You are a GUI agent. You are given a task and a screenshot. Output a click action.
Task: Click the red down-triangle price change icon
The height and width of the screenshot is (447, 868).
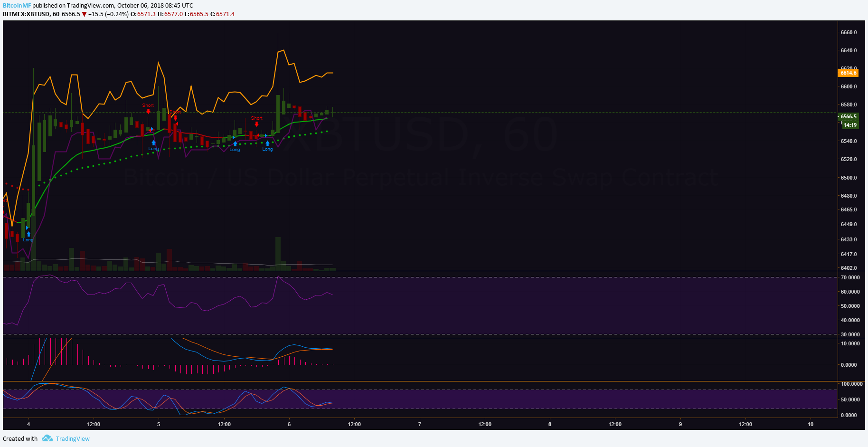84,14
